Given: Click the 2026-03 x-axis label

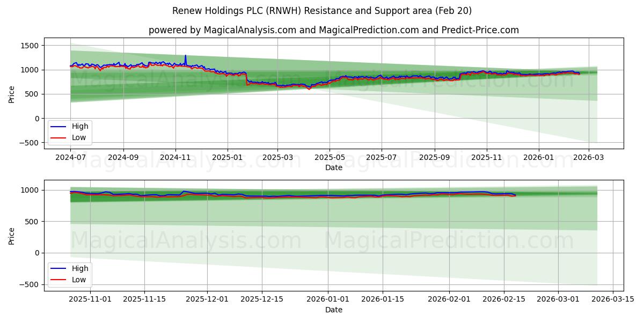Looking at the screenshot, I should click(589, 158).
